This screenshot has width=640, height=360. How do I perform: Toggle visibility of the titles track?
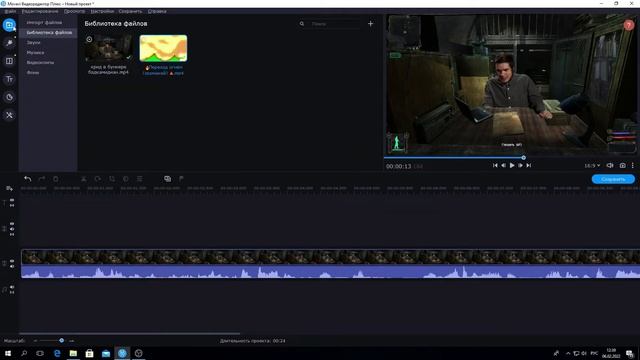click(12, 200)
